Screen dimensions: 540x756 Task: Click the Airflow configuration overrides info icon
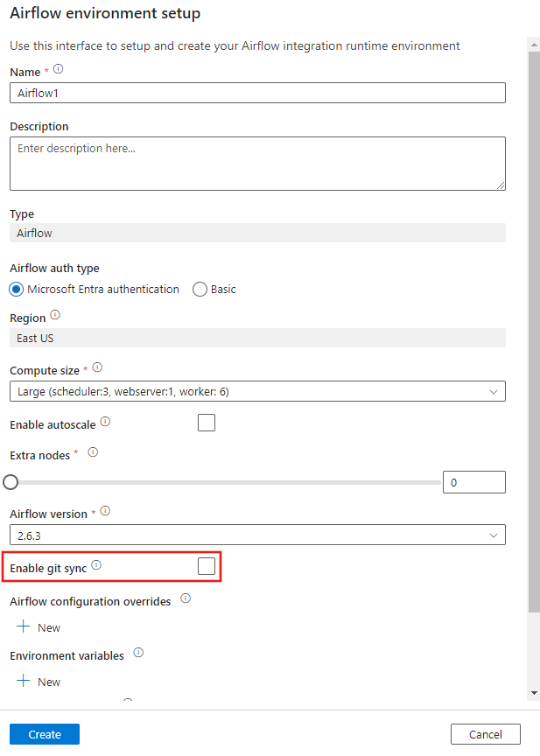click(x=184, y=598)
